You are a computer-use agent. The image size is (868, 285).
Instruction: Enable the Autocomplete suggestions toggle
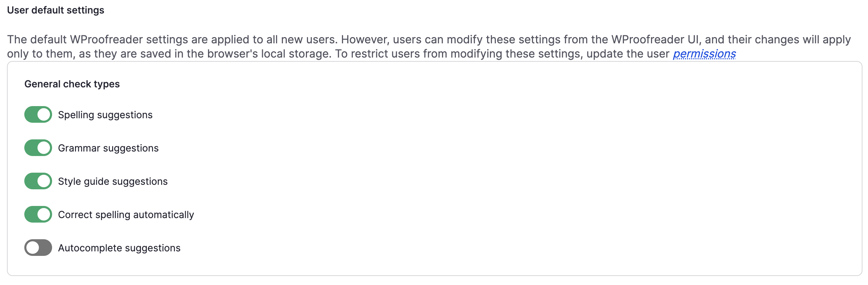pos(38,248)
